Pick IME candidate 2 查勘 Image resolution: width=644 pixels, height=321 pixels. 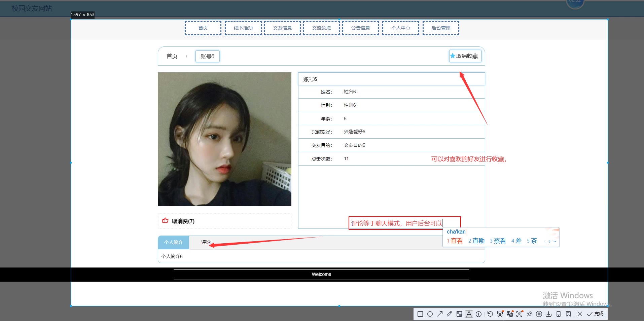click(476, 241)
